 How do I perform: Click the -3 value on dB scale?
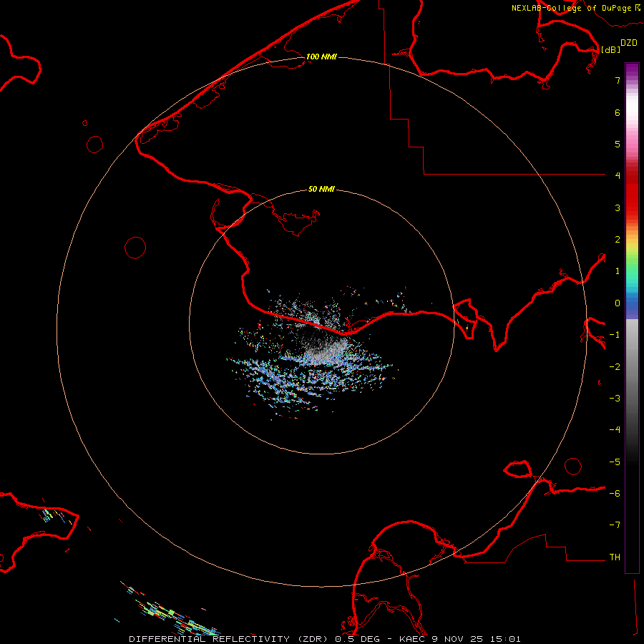(x=615, y=399)
